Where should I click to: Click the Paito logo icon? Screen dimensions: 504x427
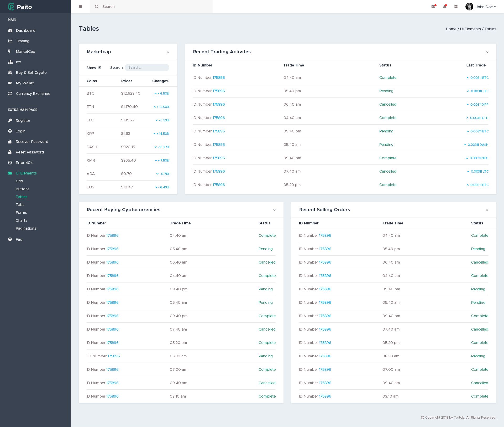tap(11, 7)
